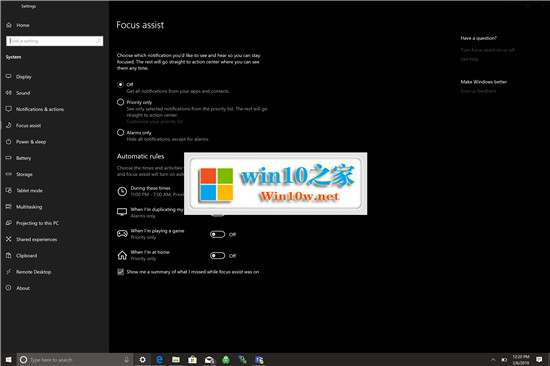Click the taskbar Type here to search box
Image resolution: width=550 pixels, height=366 pixels.
pyautogui.click(x=75, y=360)
